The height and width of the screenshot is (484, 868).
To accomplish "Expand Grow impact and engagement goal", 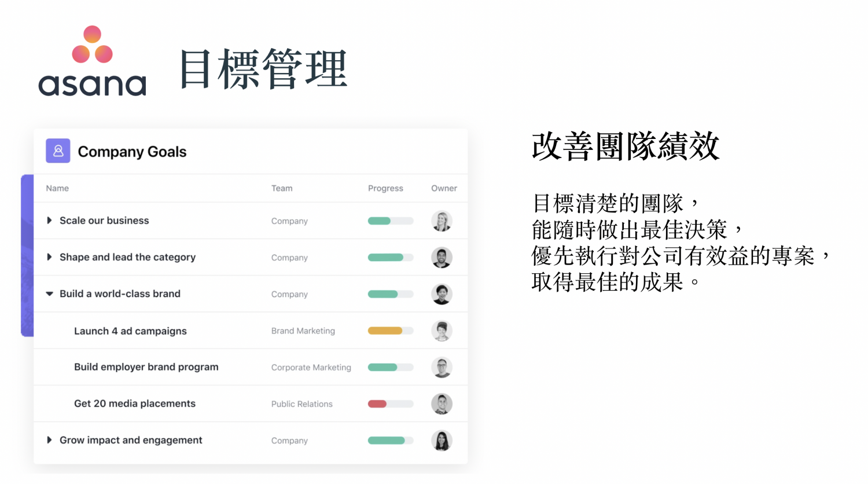I will tap(49, 440).
